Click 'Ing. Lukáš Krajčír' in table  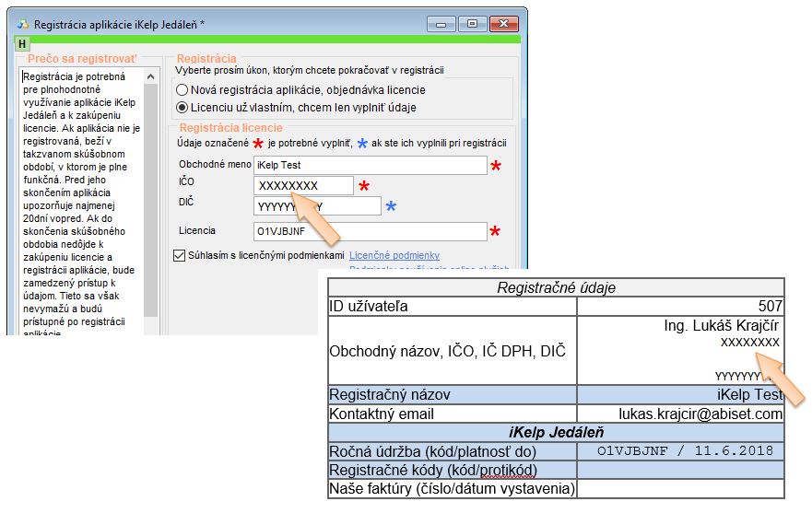pos(722,326)
